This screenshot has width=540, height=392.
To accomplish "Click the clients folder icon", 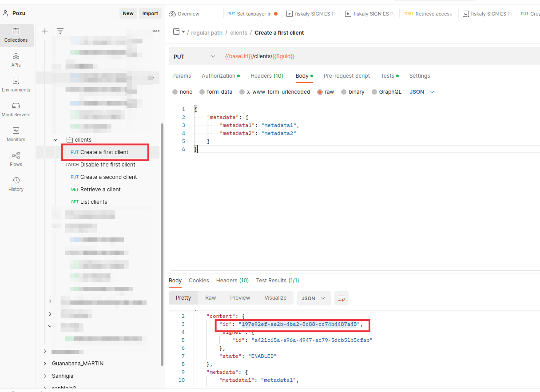I will click(69, 139).
